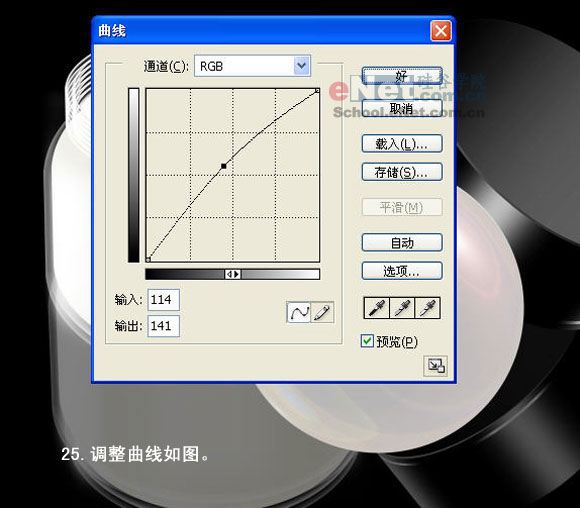Click the 输入 value field
This screenshot has height=508, width=580.
click(x=163, y=299)
